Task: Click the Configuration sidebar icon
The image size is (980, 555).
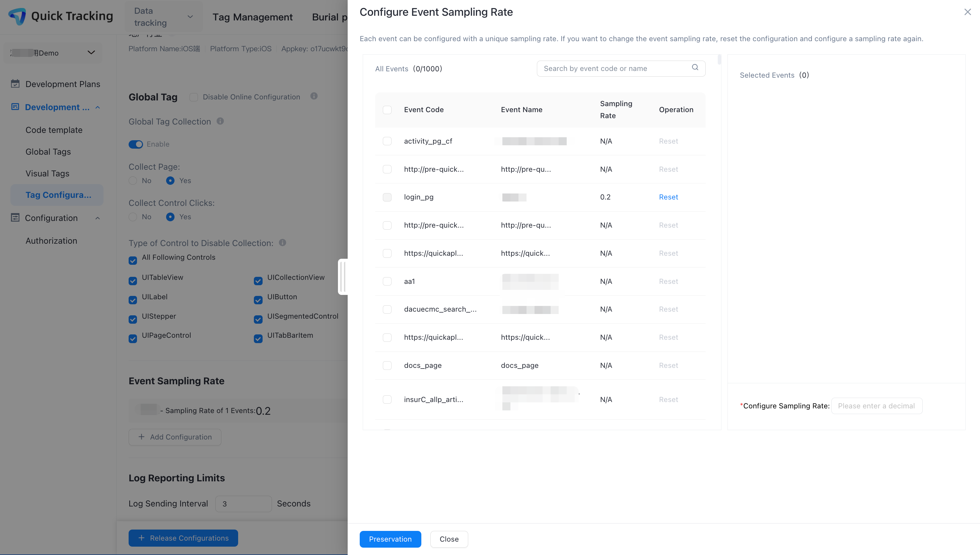Action: click(15, 218)
